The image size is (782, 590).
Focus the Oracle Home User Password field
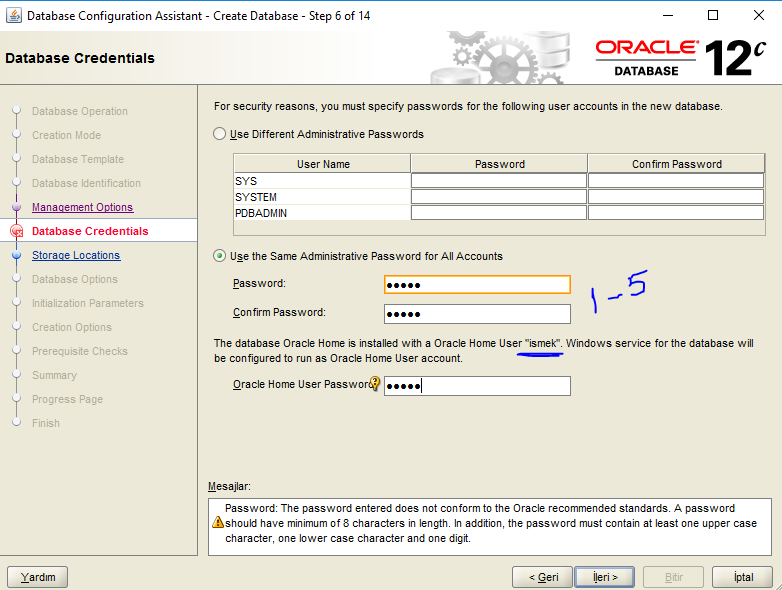[x=477, y=386]
